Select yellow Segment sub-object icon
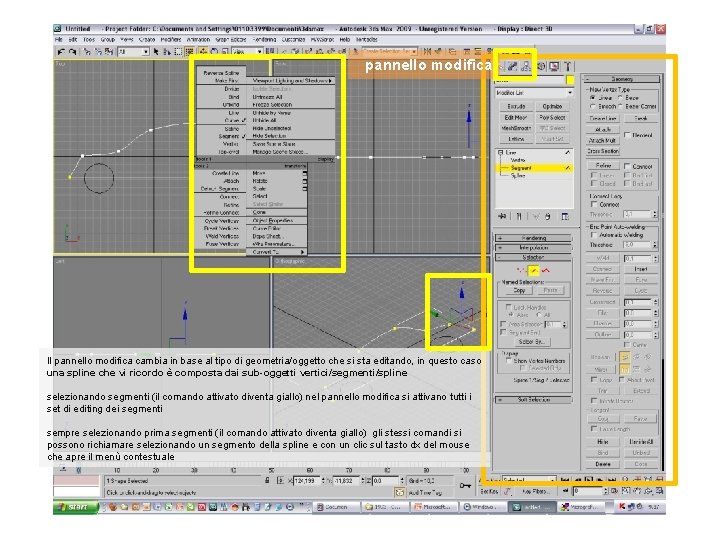The height and width of the screenshot is (540, 720). point(533,270)
